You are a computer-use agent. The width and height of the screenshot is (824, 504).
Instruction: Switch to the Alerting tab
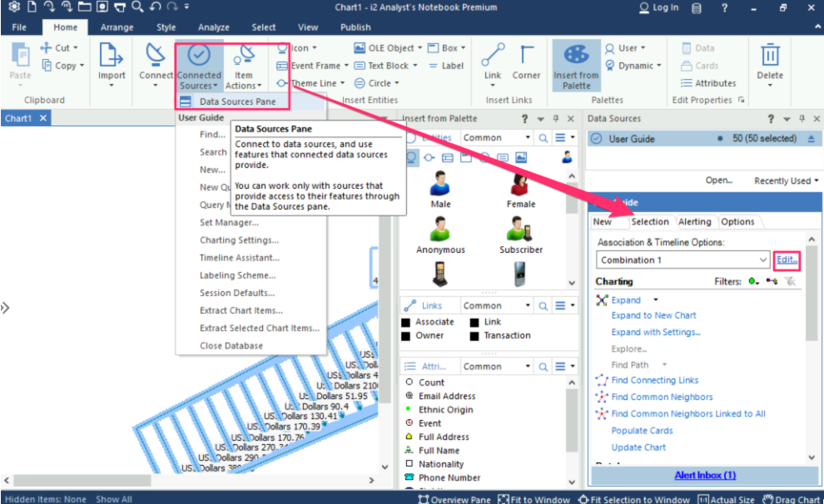[696, 221]
